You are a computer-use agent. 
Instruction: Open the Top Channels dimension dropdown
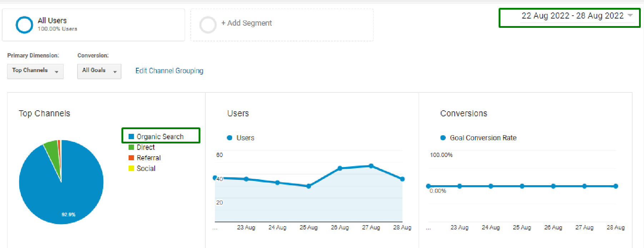click(x=35, y=71)
